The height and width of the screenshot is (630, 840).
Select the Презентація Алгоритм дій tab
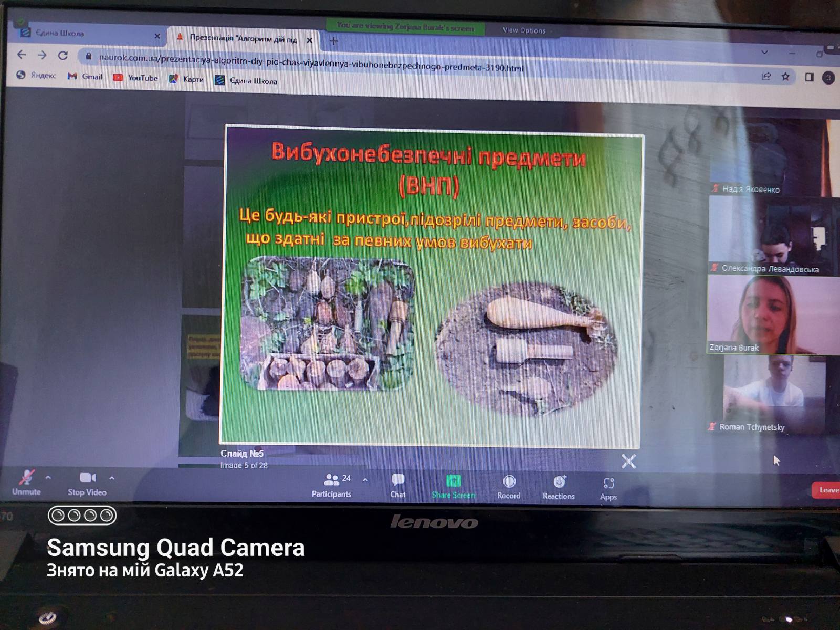click(243, 38)
